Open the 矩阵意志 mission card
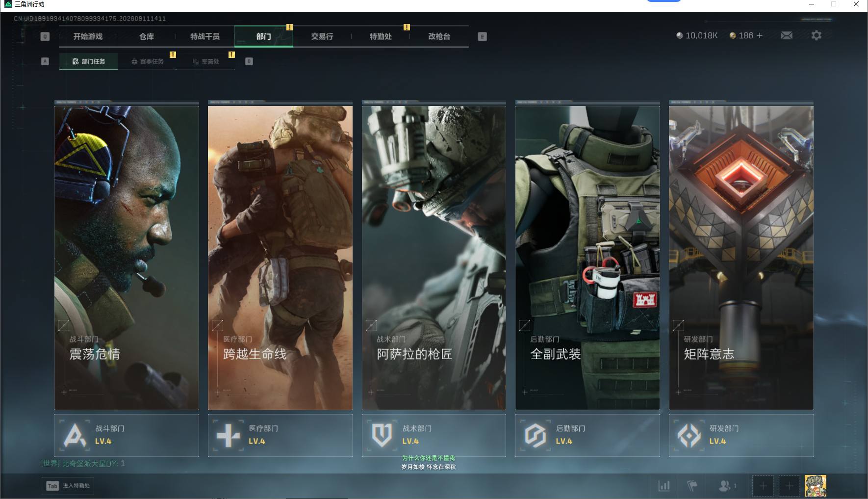The width and height of the screenshot is (868, 499). click(x=741, y=258)
